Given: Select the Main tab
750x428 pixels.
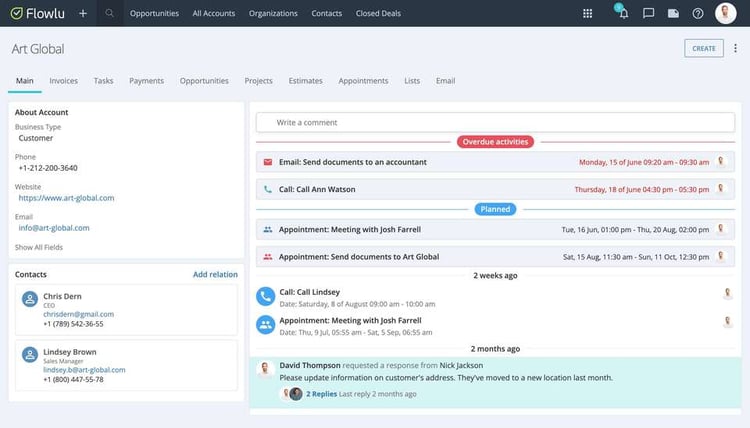Looking at the screenshot, I should tap(24, 81).
